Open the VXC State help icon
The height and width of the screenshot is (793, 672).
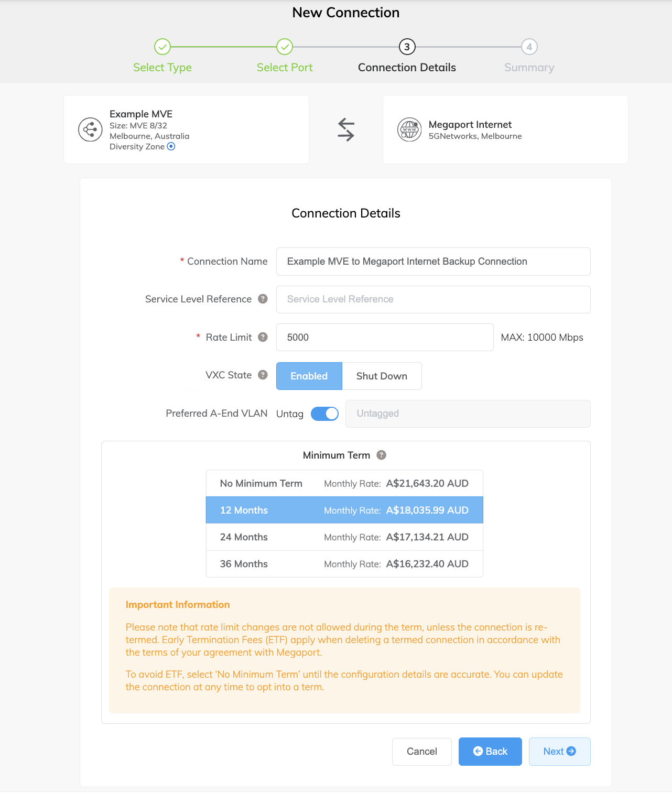(263, 375)
